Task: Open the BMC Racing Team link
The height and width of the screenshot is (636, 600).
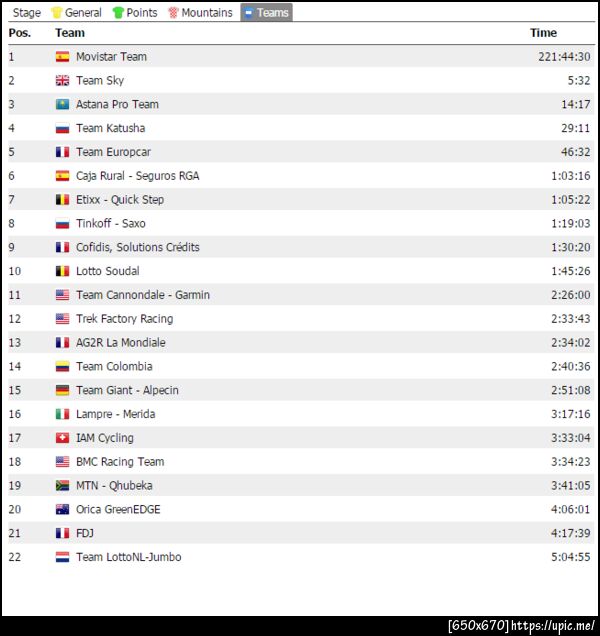Action: pos(120,462)
